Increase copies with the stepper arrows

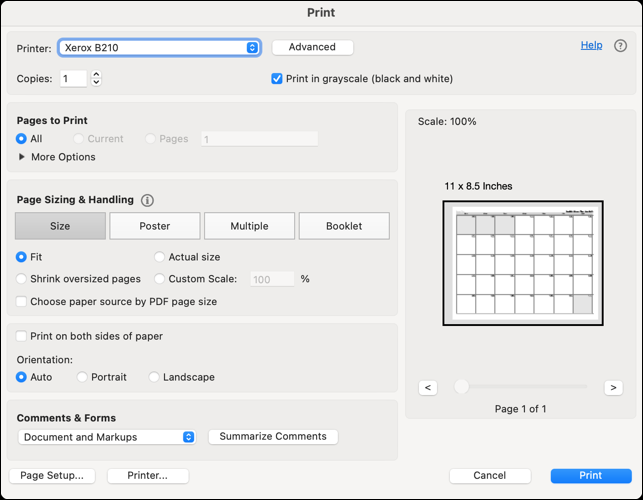click(96, 74)
